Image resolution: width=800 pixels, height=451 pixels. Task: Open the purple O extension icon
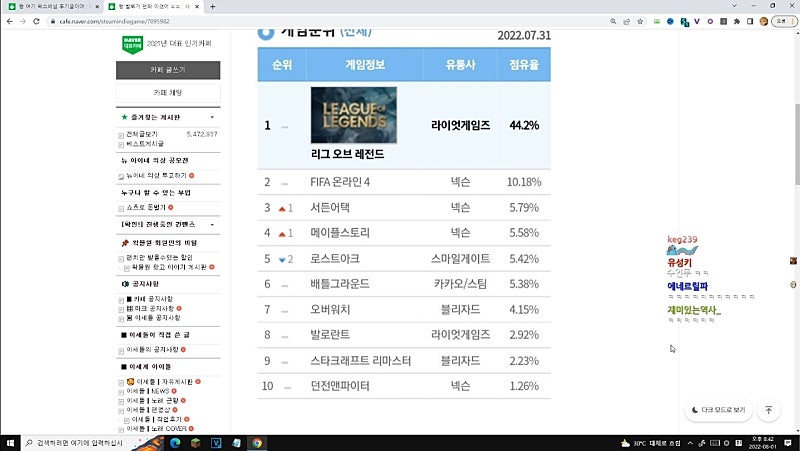[710, 21]
